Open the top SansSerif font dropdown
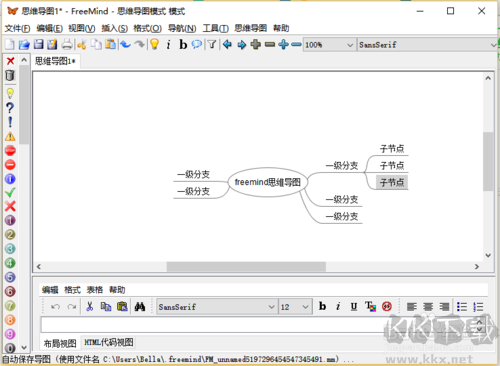The image size is (500, 366). (x=427, y=45)
